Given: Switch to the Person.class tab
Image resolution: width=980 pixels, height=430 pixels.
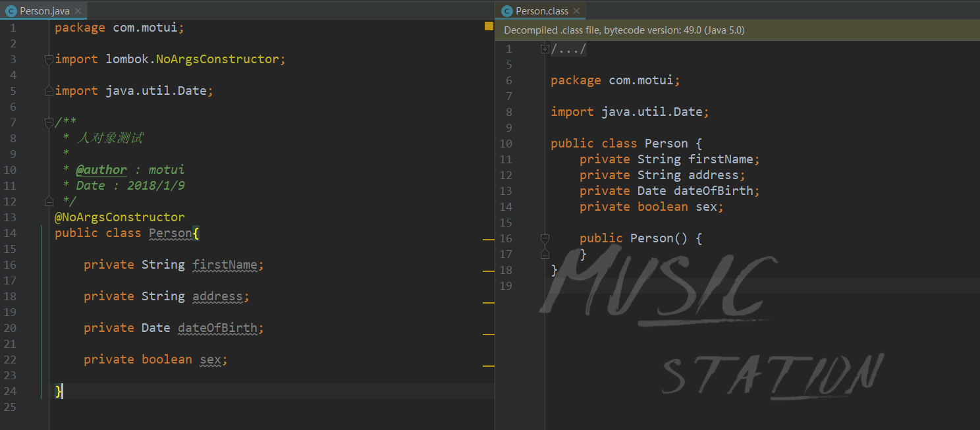Looking at the screenshot, I should click(541, 11).
